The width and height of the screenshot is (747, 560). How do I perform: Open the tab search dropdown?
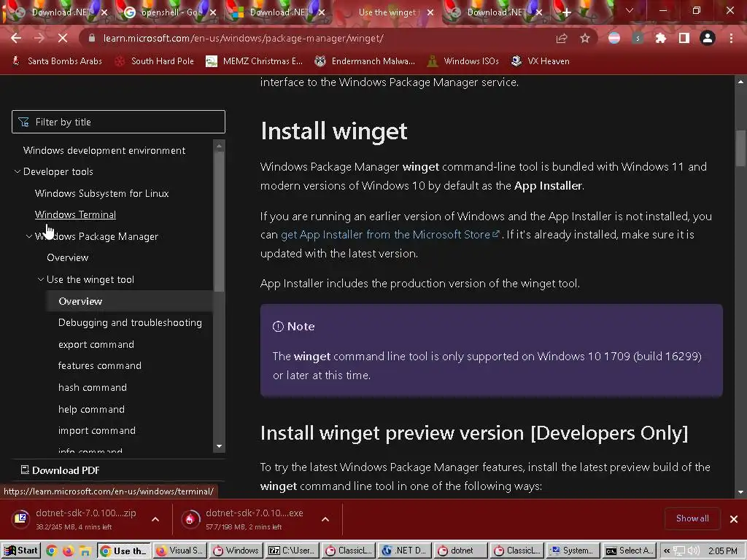coord(630,10)
